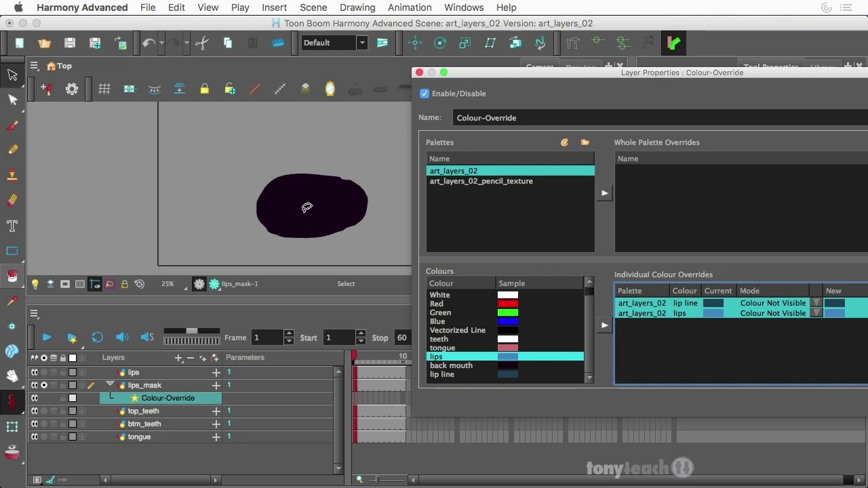Select art_layers_02_pencil_texture palette
Image resolution: width=868 pixels, height=488 pixels.
481,181
